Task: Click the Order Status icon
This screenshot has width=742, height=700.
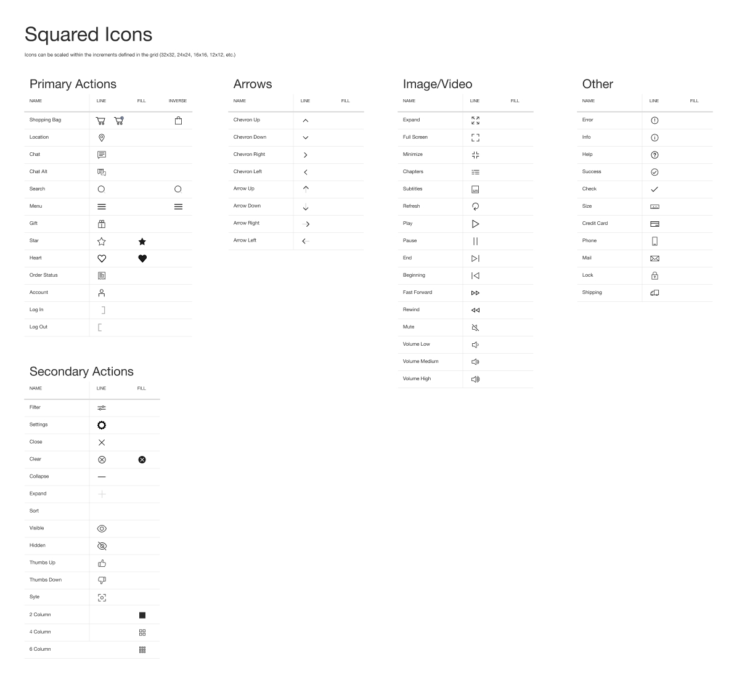Action: (x=102, y=276)
